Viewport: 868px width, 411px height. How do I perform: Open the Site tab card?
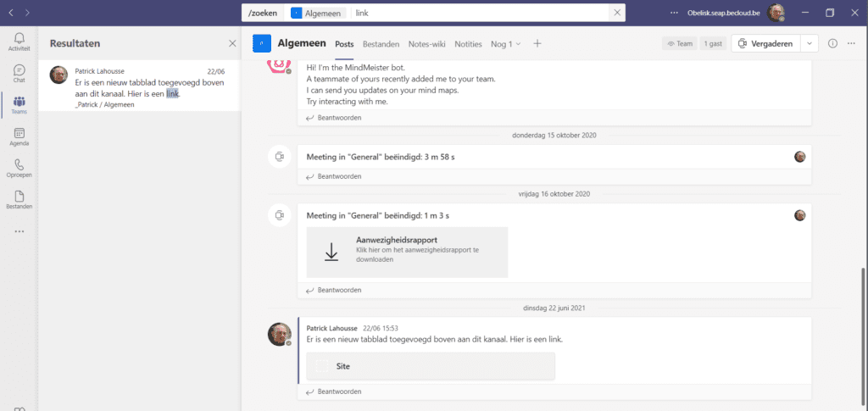[x=431, y=366]
